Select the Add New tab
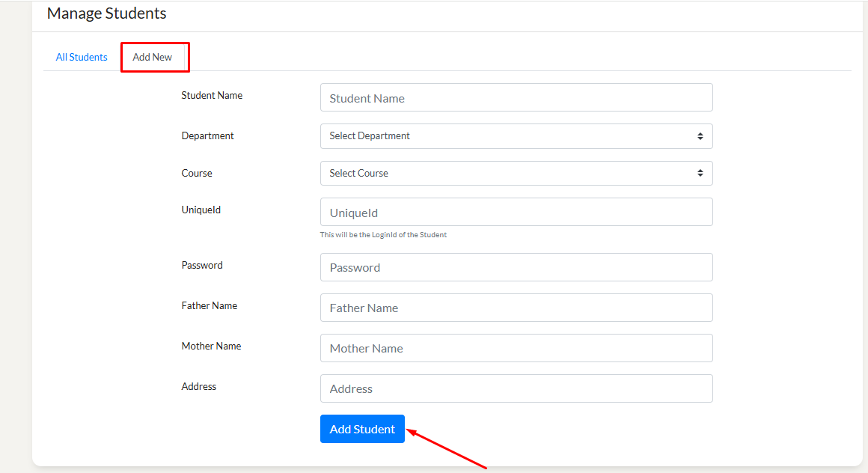 [x=153, y=57]
